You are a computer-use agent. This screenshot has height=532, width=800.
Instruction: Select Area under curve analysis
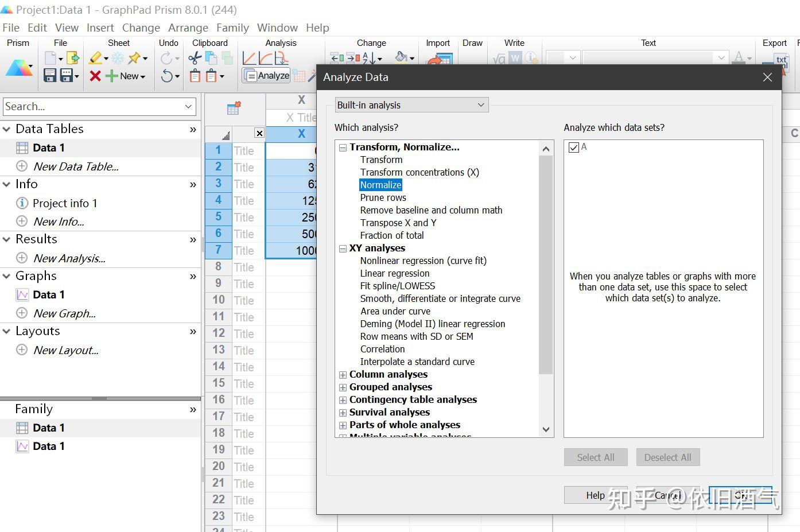(395, 311)
